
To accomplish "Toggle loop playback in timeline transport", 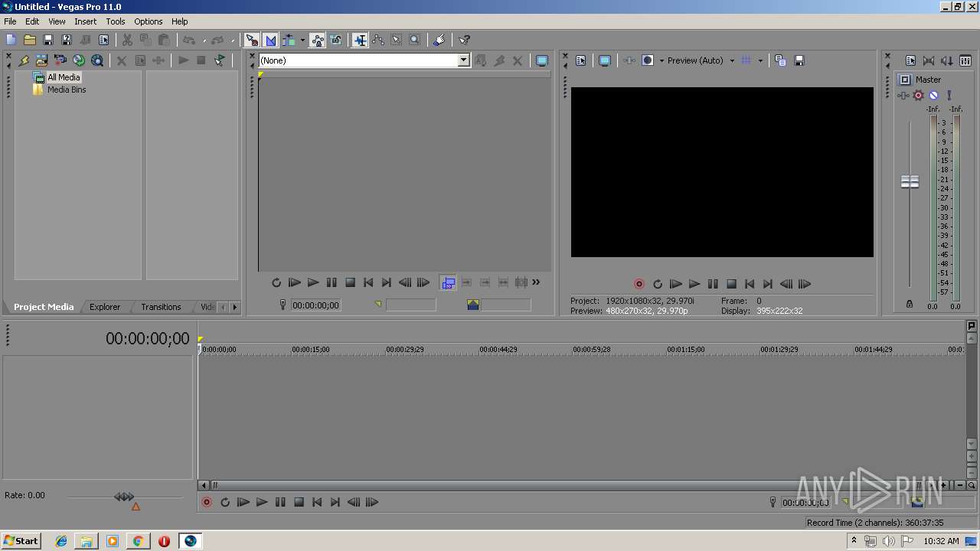I will point(225,502).
